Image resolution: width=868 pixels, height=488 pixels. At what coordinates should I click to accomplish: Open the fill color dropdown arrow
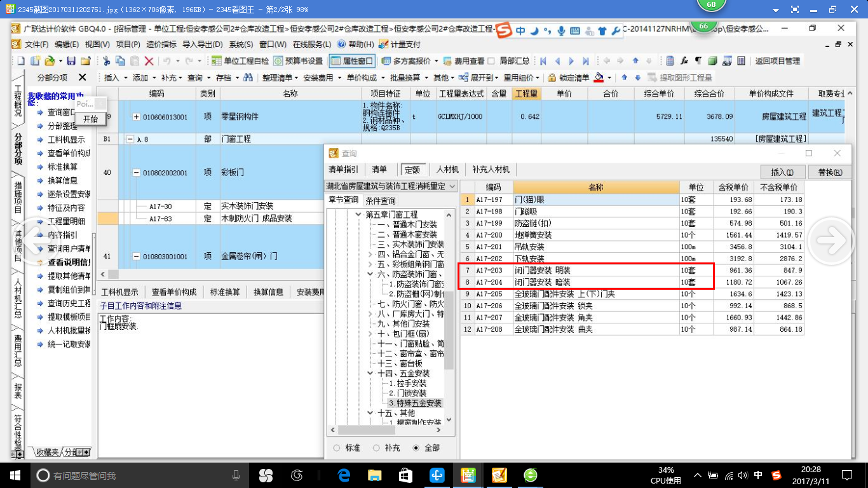tap(609, 78)
